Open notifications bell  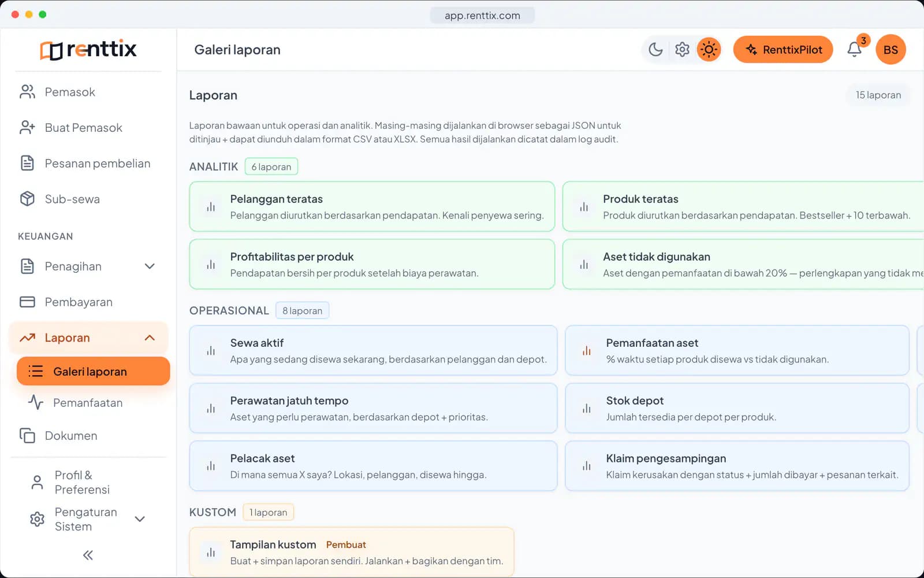click(855, 50)
